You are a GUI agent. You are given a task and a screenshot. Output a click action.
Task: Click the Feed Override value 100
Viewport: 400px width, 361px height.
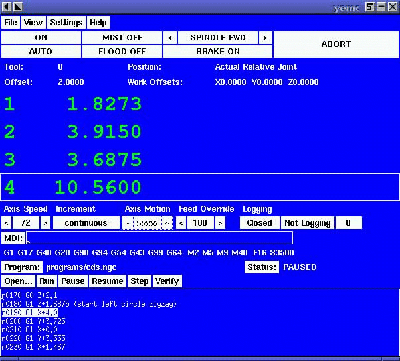(200, 223)
